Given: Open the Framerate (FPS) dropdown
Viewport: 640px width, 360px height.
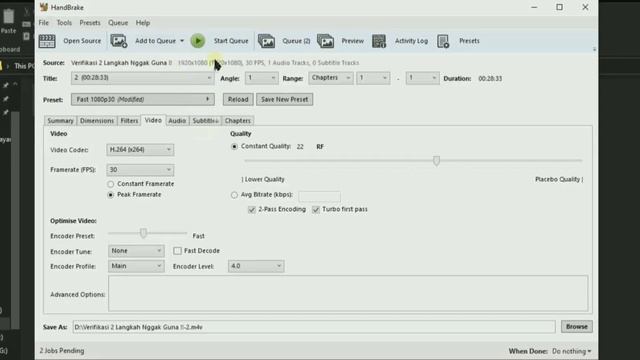Looking at the screenshot, I should (x=140, y=170).
